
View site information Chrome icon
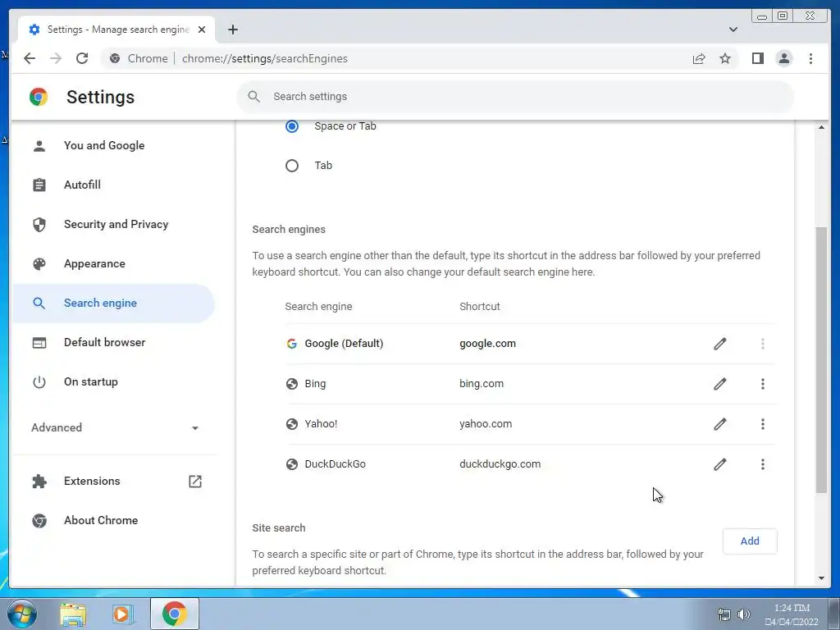115,58
